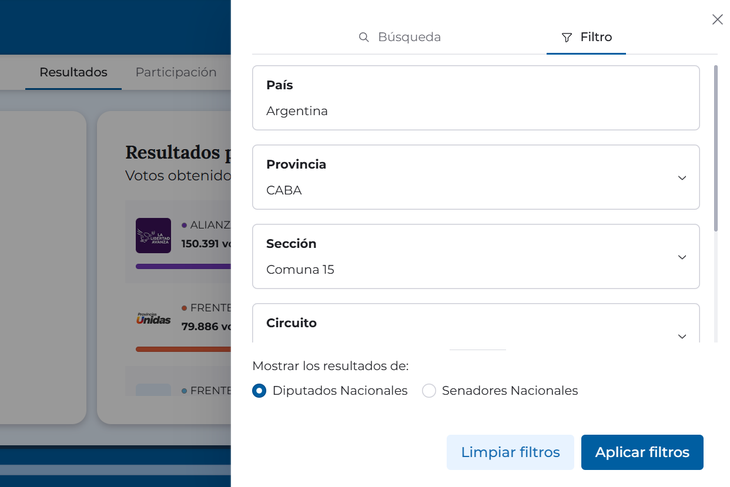Image resolution: width=730 pixels, height=487 pixels.
Task: Switch to the Búsqueda tab
Action: [400, 37]
